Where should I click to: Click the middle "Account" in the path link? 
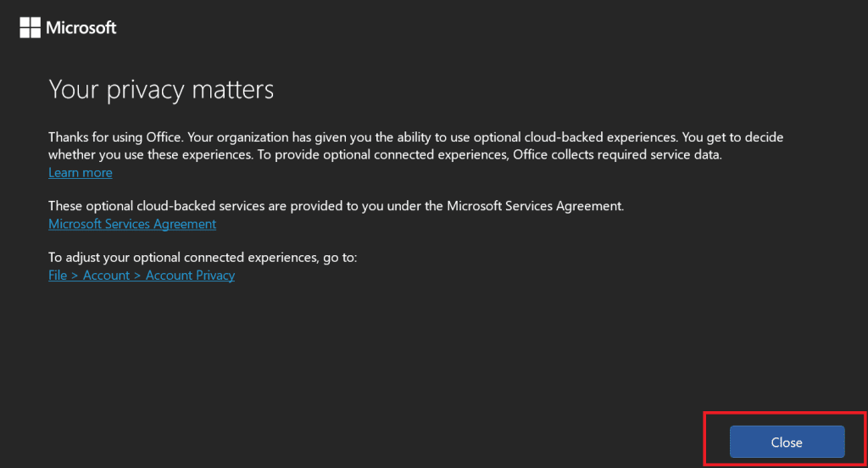106,276
